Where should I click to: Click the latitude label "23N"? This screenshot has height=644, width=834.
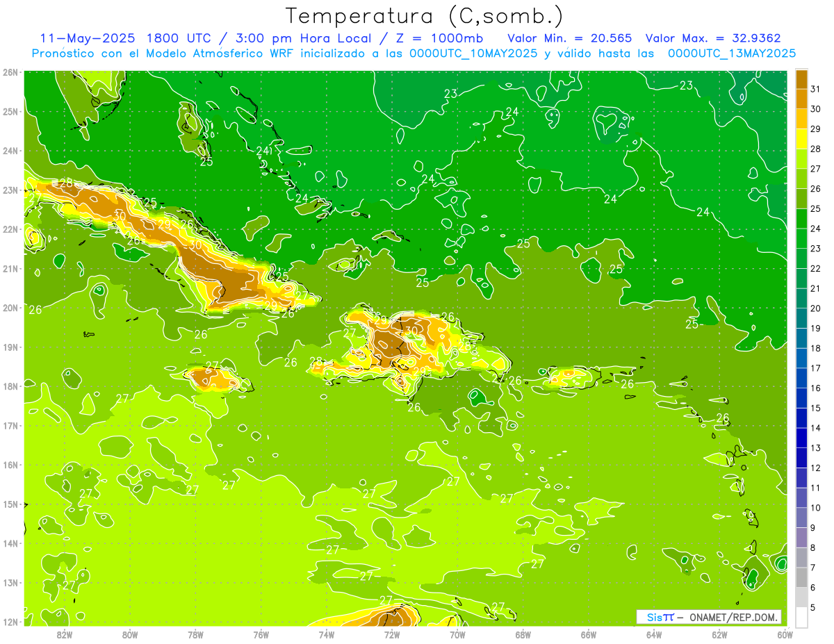click(10, 190)
